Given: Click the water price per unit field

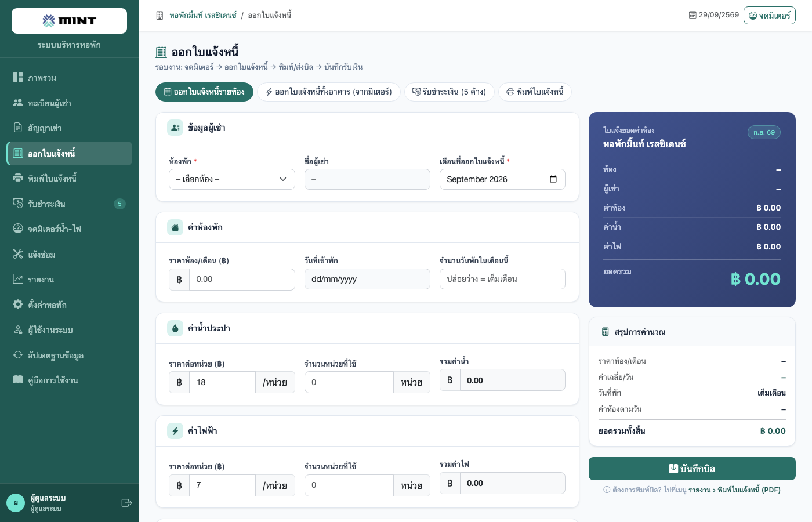Looking at the screenshot, I should (x=222, y=382).
